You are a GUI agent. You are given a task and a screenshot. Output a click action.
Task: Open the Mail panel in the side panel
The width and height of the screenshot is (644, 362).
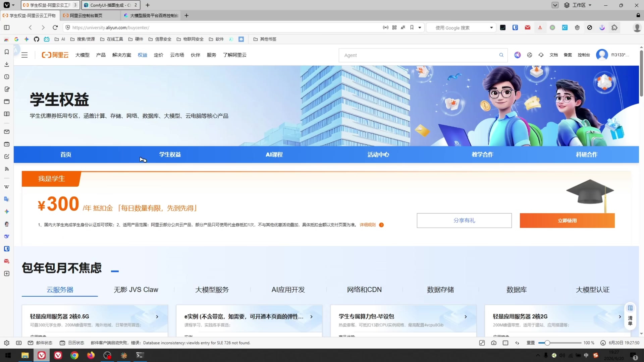pos(6,132)
